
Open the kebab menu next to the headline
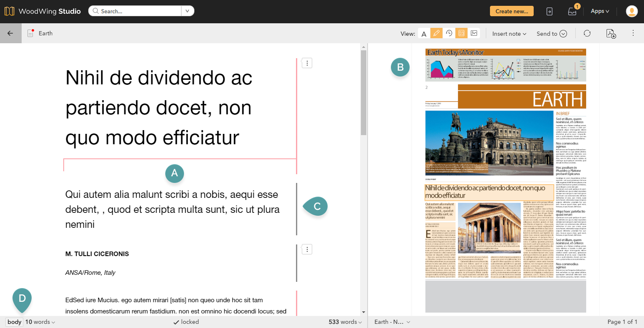(307, 63)
